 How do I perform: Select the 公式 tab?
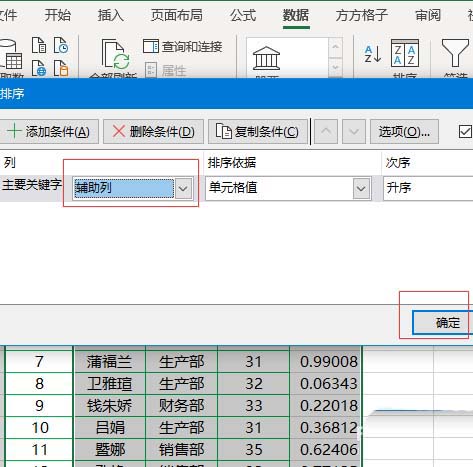point(243,15)
